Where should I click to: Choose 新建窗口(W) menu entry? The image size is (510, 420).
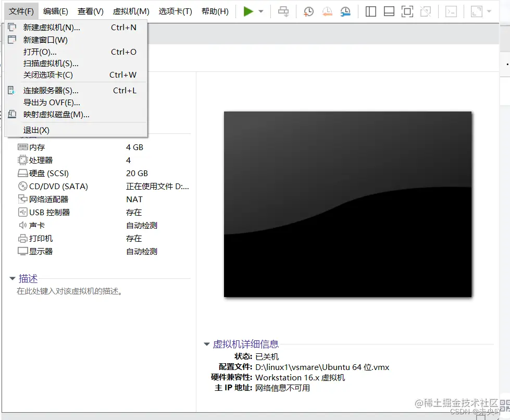pyautogui.click(x=76, y=40)
